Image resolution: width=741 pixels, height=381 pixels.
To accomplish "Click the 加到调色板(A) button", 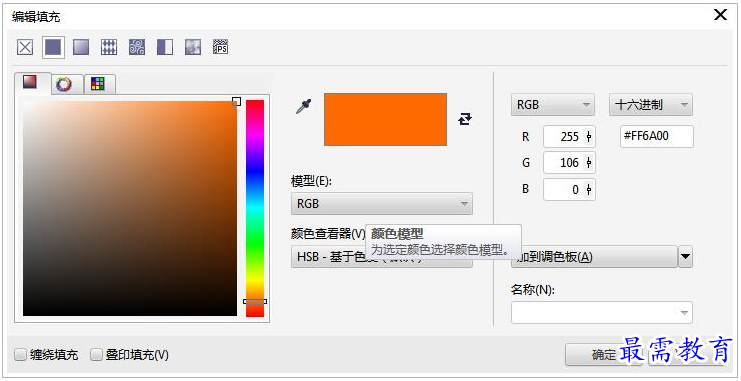I will click(594, 257).
